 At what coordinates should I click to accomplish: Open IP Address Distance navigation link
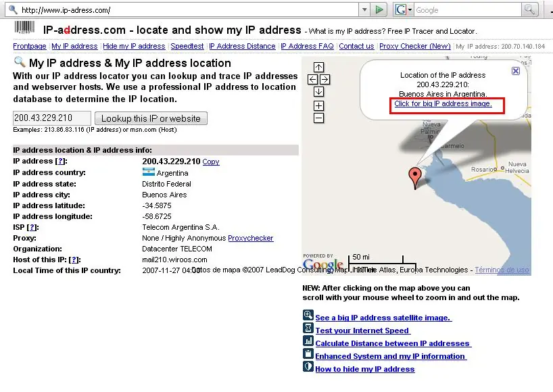click(242, 46)
